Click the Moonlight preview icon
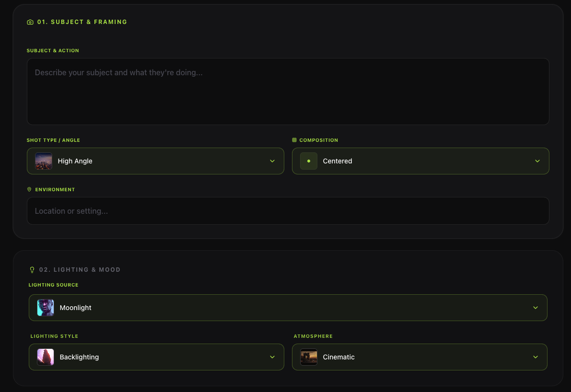 point(45,308)
